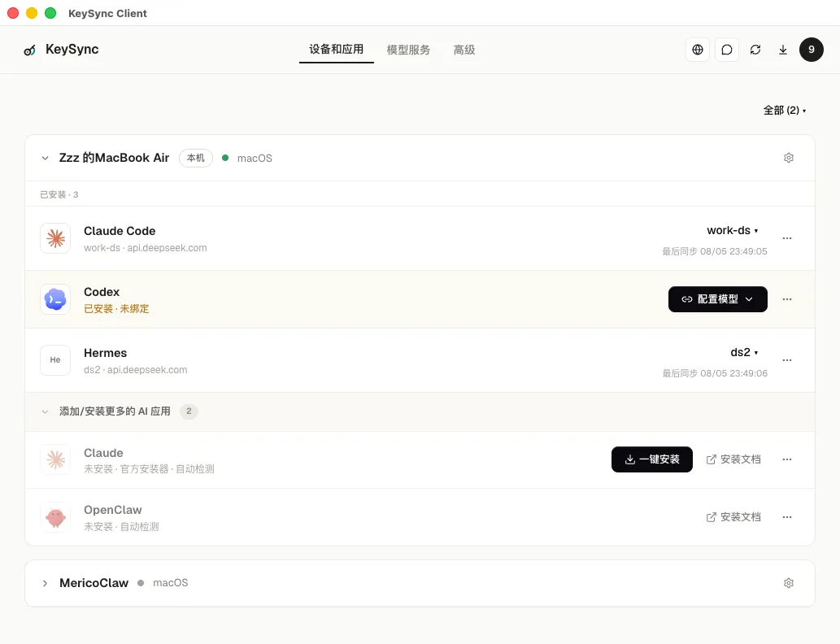Click work-ds · api.deepseek.com text
Viewport: 840px width, 644px height.
pos(146,248)
